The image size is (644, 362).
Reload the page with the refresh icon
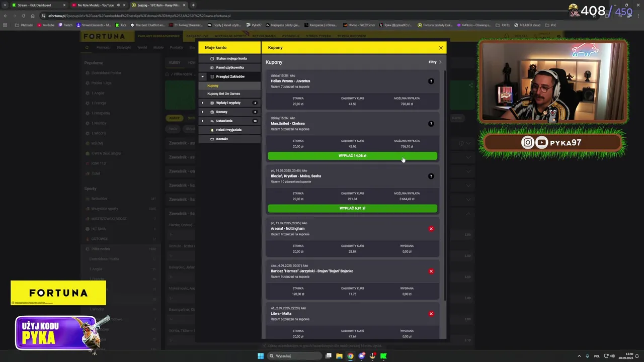[x=23, y=16]
